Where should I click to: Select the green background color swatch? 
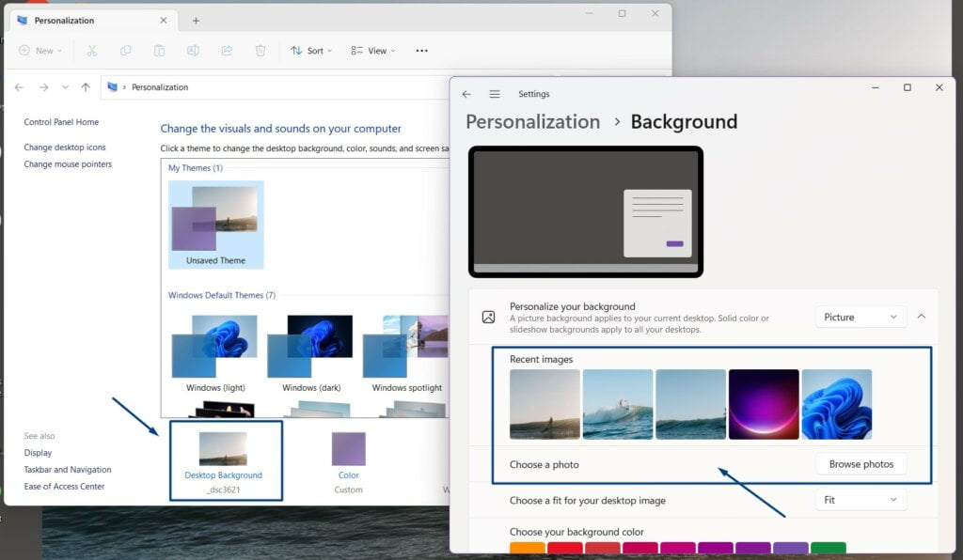tap(827, 546)
